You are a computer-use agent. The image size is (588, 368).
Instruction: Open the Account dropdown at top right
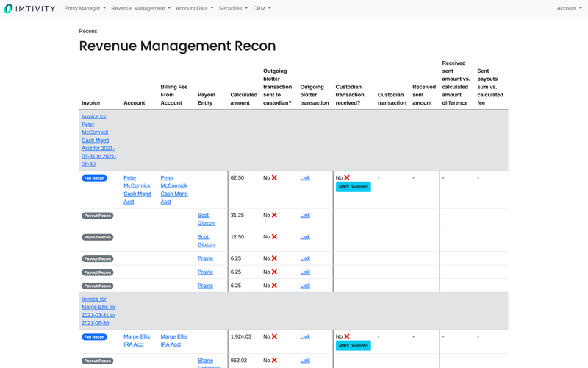(x=569, y=9)
